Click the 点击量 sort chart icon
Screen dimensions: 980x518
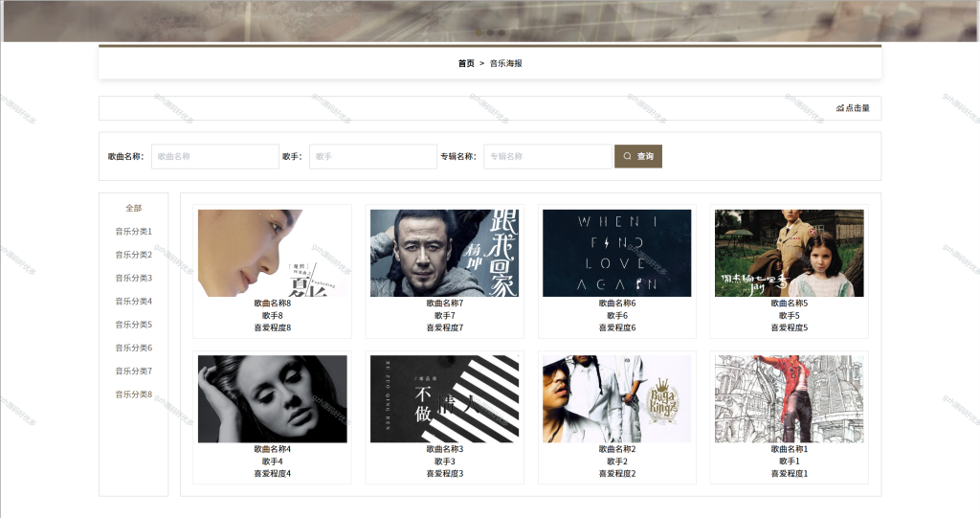click(x=840, y=108)
